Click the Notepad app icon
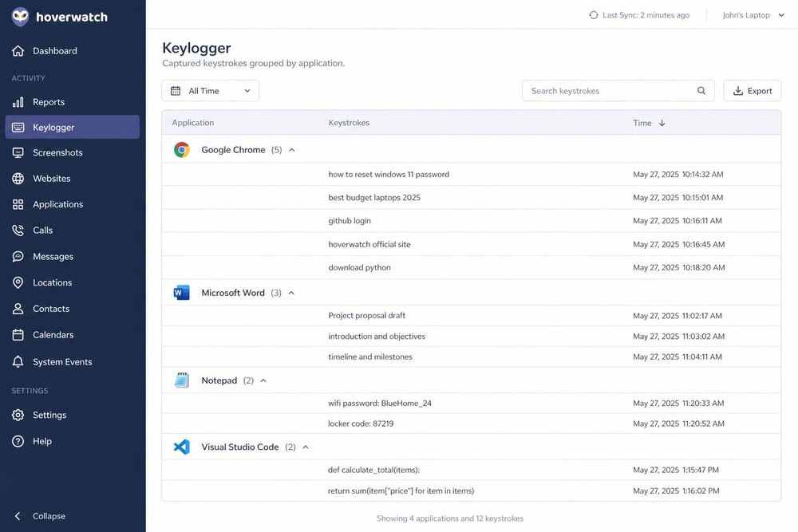Image resolution: width=798 pixels, height=532 pixels. point(182,380)
